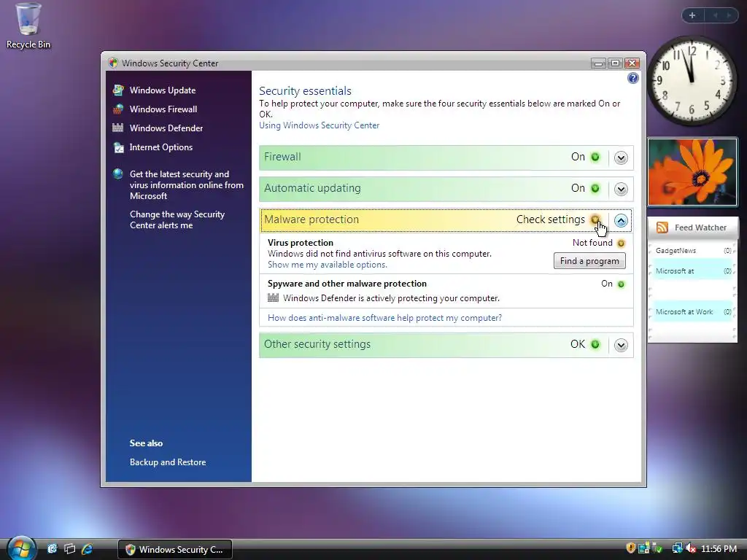Open the blue help question mark icon
747x560 pixels.
pos(632,78)
